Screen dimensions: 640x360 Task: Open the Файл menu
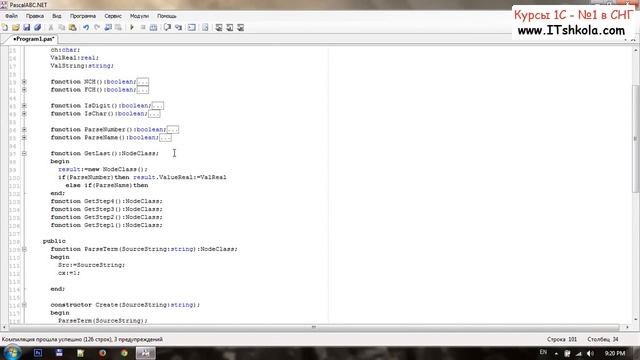pyautogui.click(x=11, y=16)
